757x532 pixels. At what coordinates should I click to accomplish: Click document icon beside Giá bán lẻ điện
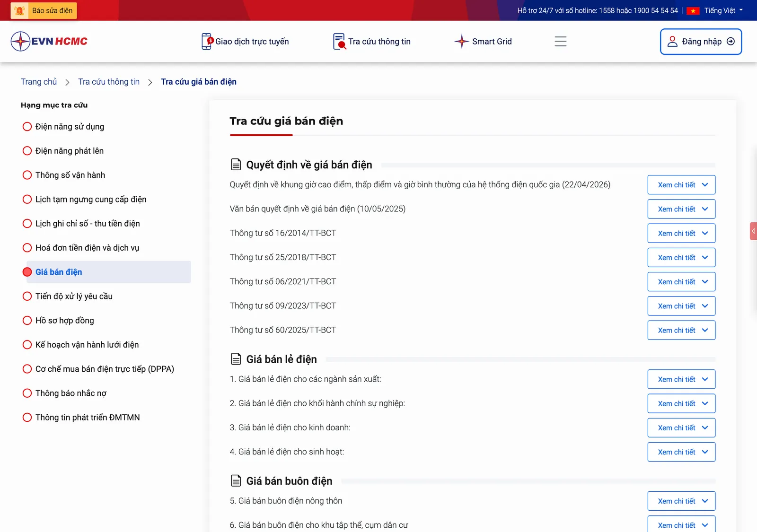236,359
